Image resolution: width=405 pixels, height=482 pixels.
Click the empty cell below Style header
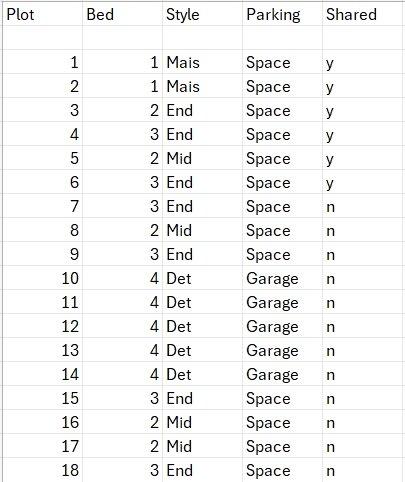tap(203, 38)
